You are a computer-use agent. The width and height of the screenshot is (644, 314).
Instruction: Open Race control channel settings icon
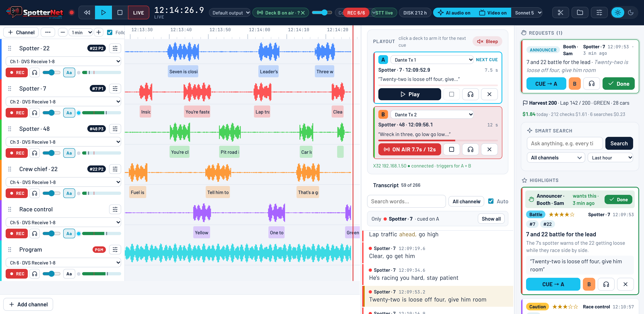pos(115,209)
